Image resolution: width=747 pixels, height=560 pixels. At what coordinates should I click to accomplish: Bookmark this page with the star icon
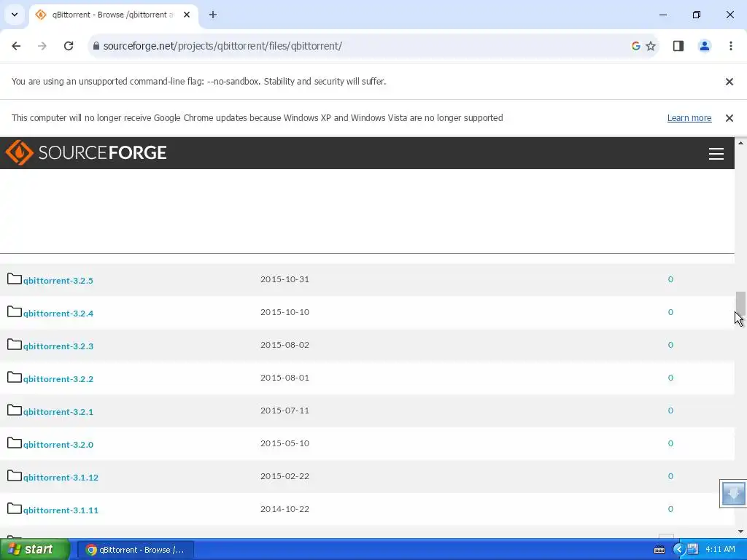[x=650, y=46]
